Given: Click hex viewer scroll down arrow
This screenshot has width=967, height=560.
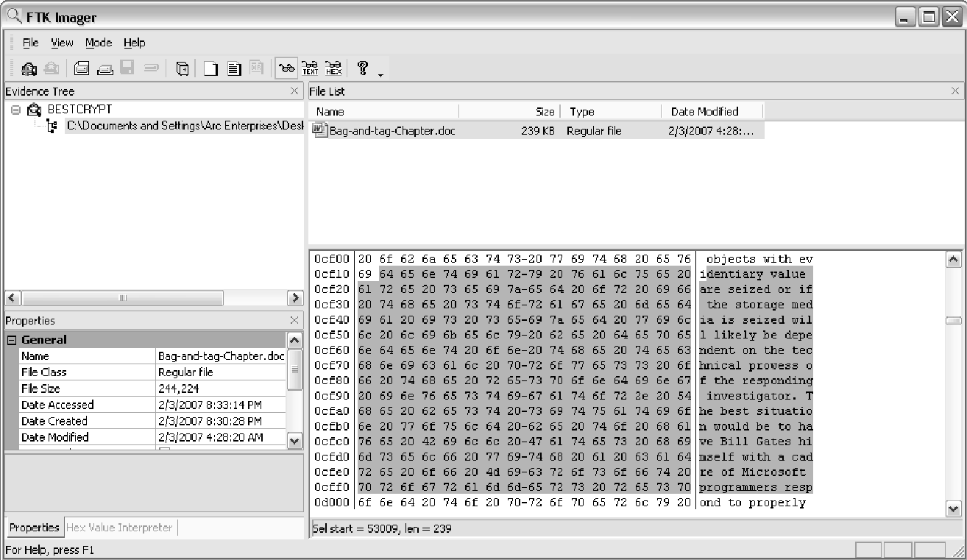Looking at the screenshot, I should tap(953, 509).
